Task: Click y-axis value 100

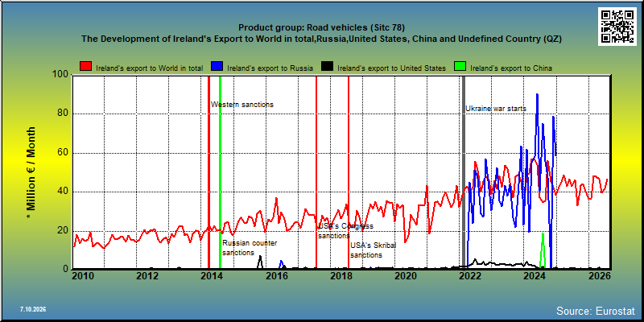Action: pyautogui.click(x=61, y=74)
